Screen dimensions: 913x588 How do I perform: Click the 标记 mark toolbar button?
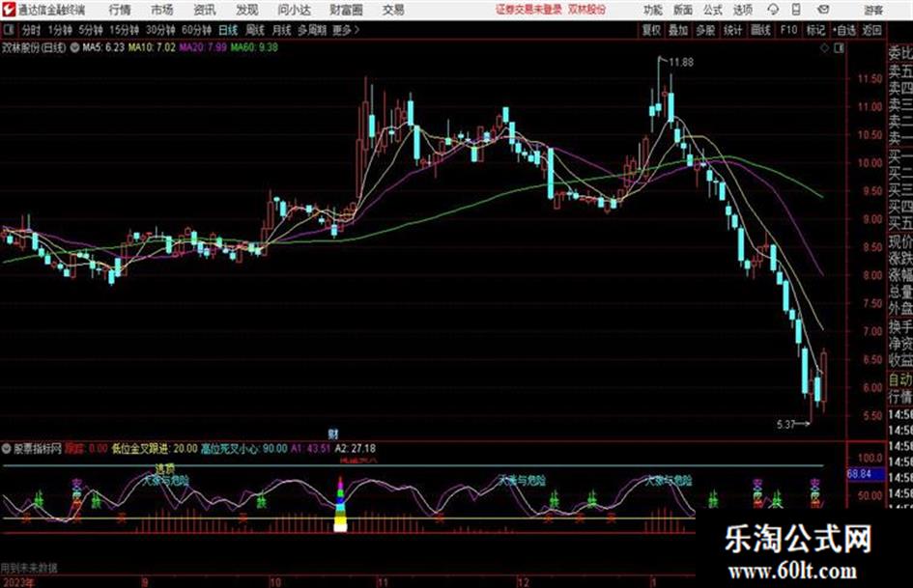(x=815, y=30)
